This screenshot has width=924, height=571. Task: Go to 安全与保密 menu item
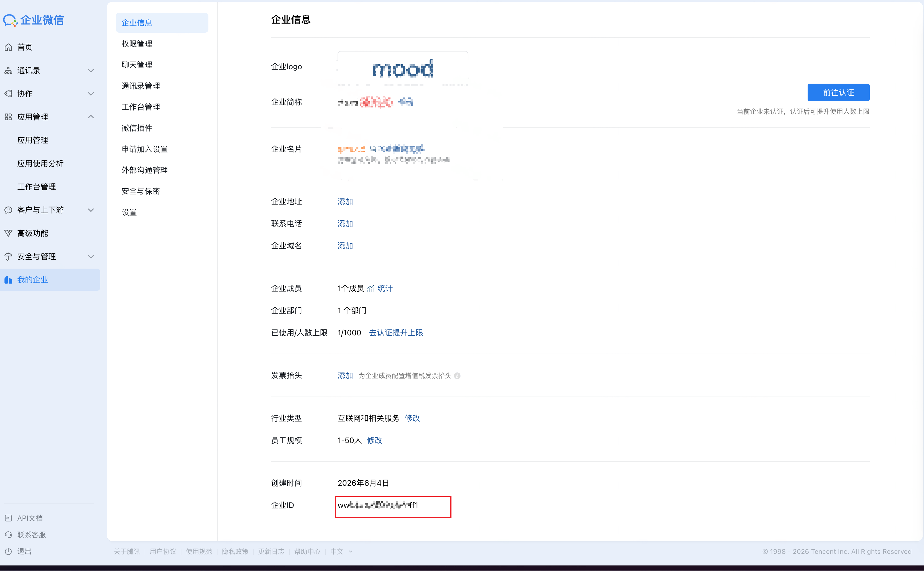coord(162,191)
